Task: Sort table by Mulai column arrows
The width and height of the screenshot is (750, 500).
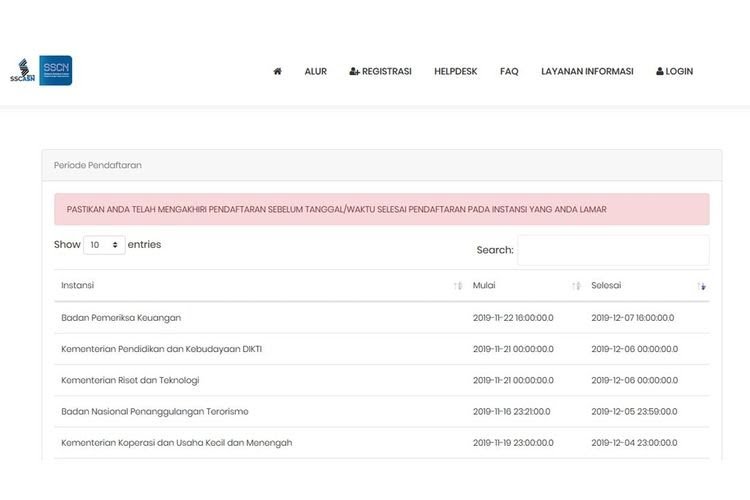Action: coord(576,286)
